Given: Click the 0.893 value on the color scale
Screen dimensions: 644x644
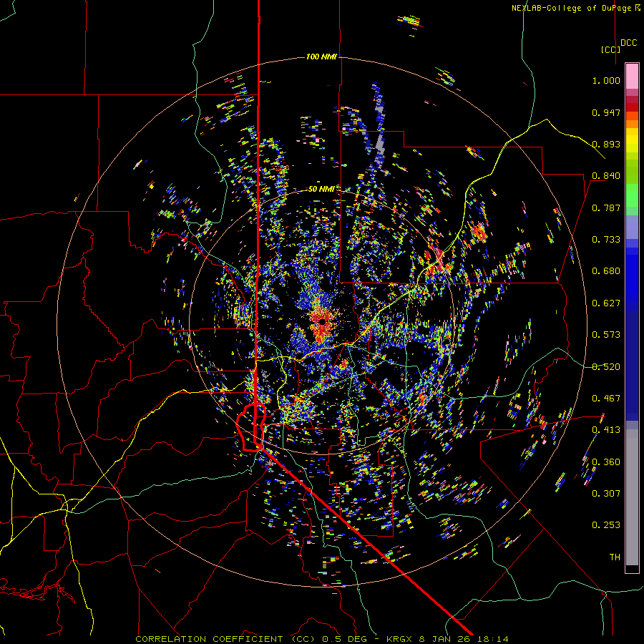Looking at the screenshot, I should pos(606,144).
